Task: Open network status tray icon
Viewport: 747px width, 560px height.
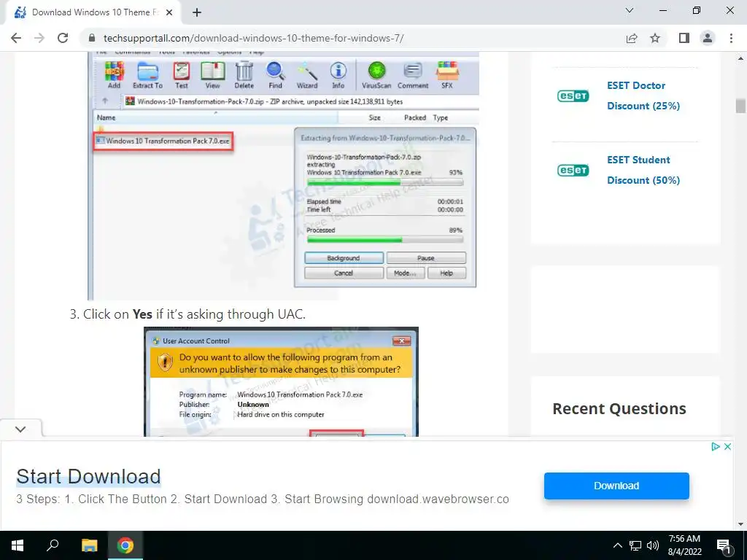Action: [635, 545]
